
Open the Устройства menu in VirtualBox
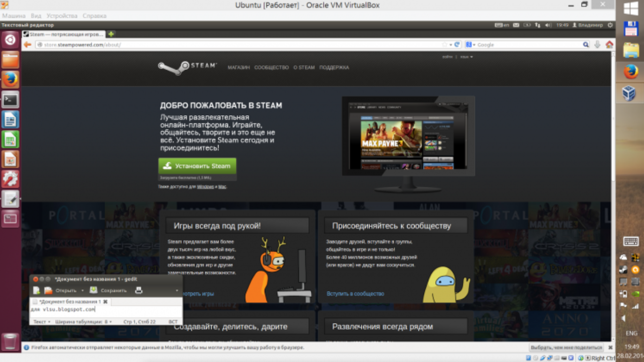coord(62,16)
